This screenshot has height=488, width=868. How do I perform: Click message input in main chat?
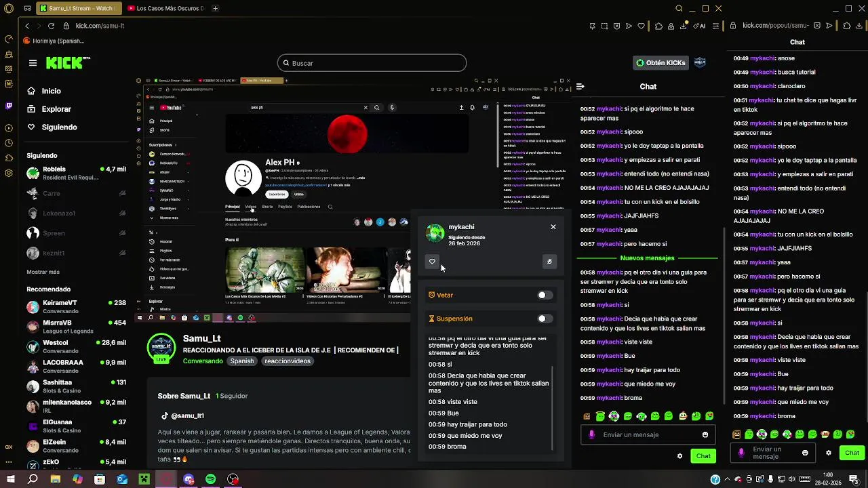click(x=648, y=434)
